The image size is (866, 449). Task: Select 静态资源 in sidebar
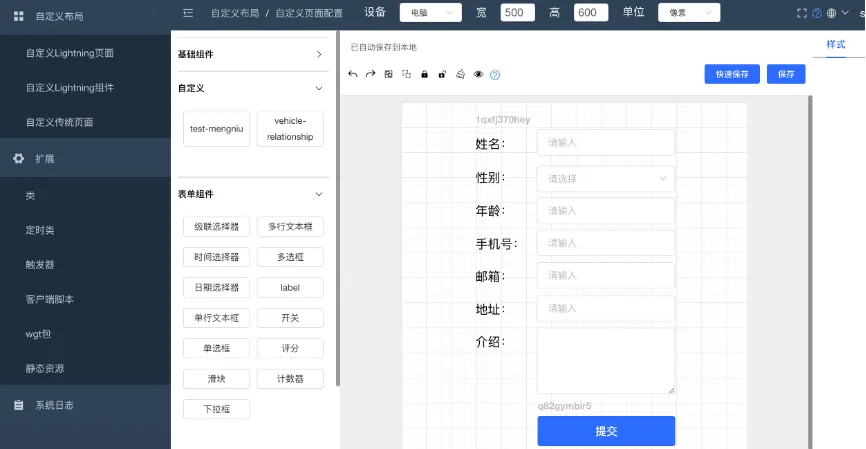45,368
